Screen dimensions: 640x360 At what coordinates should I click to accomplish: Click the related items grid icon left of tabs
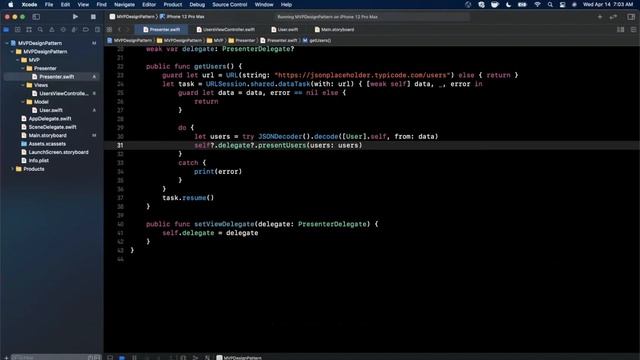point(109,29)
